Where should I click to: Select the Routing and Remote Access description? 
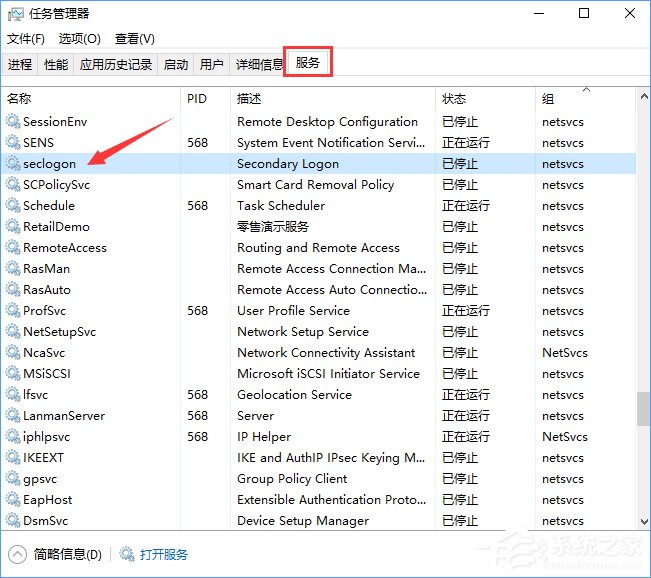click(318, 248)
